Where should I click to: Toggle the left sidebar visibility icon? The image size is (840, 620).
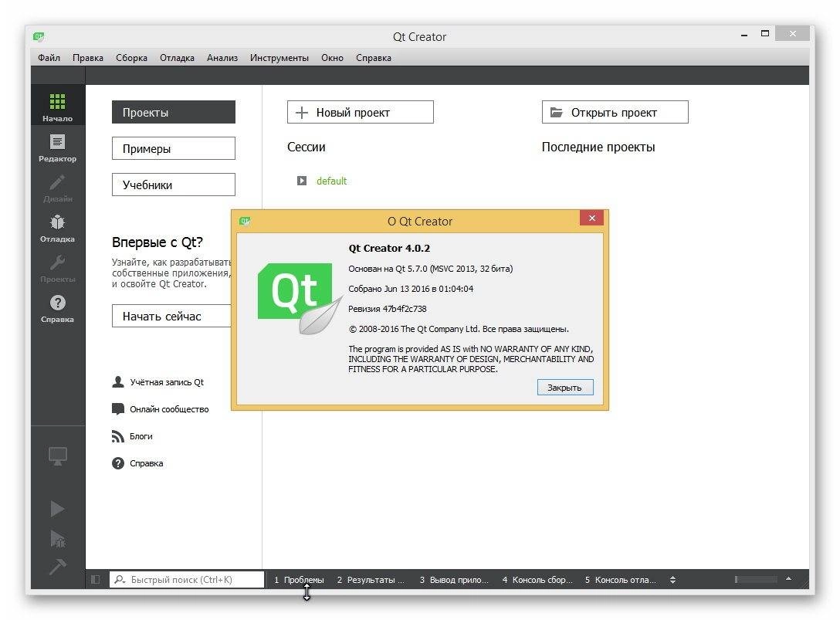click(x=96, y=580)
